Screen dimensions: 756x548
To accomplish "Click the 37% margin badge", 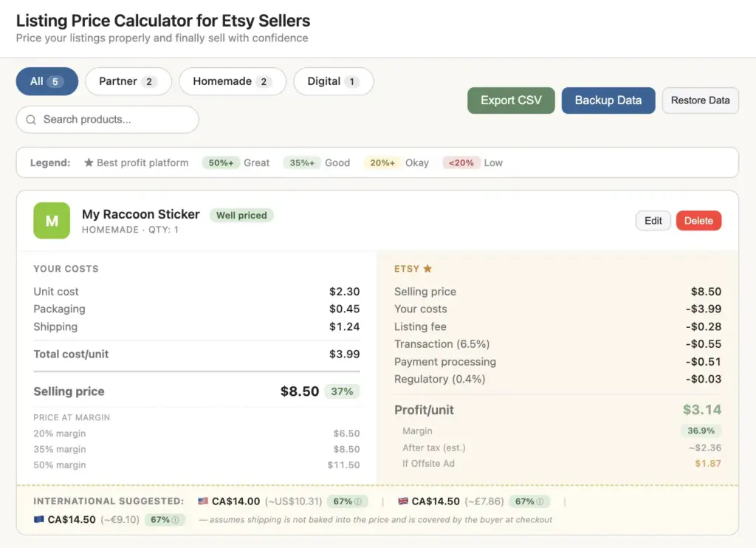I will point(342,391).
